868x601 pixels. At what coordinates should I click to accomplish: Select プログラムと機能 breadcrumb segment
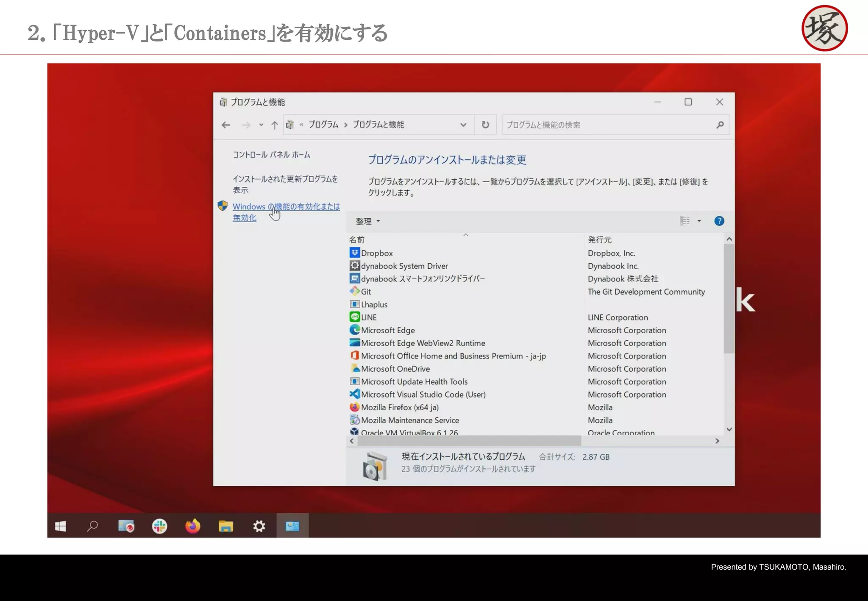pos(378,125)
